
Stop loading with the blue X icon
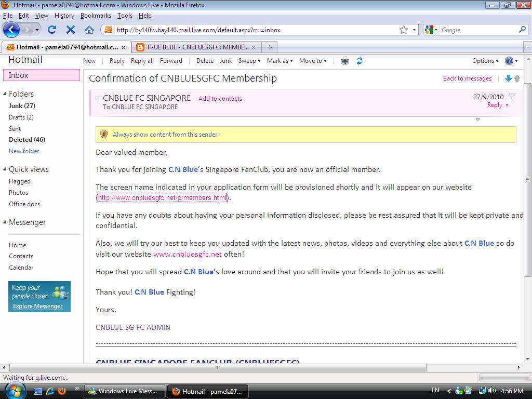(71, 30)
